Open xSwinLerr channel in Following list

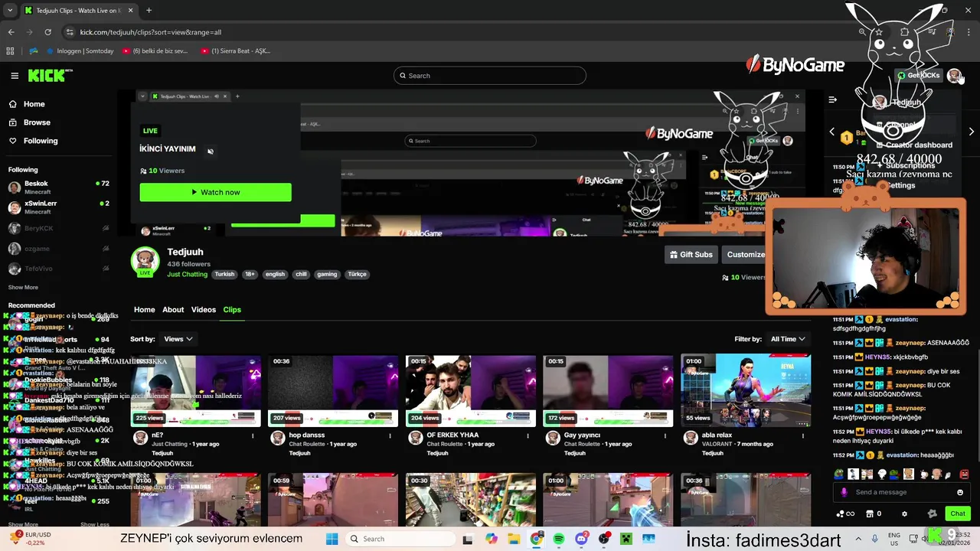(x=58, y=207)
